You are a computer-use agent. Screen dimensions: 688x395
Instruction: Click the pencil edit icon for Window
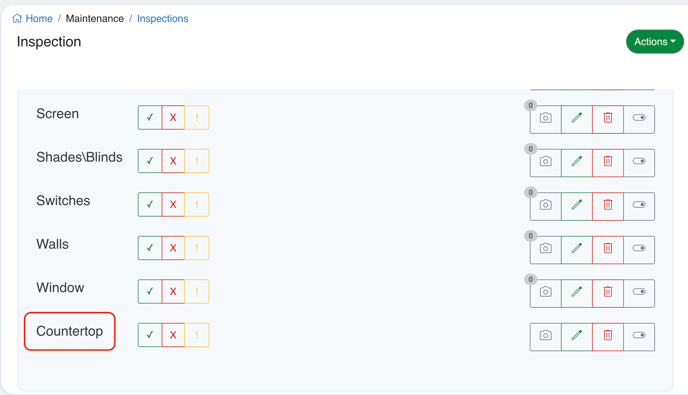tap(577, 293)
